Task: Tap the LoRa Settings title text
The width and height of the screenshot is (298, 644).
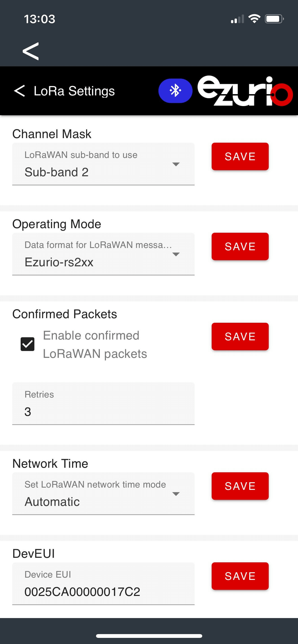Action: (74, 91)
